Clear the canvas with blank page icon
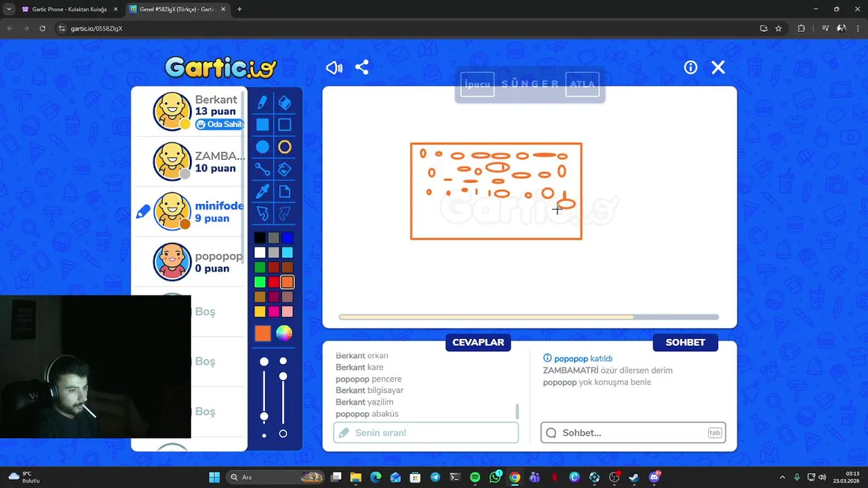This screenshot has height=488, width=868. (285, 192)
